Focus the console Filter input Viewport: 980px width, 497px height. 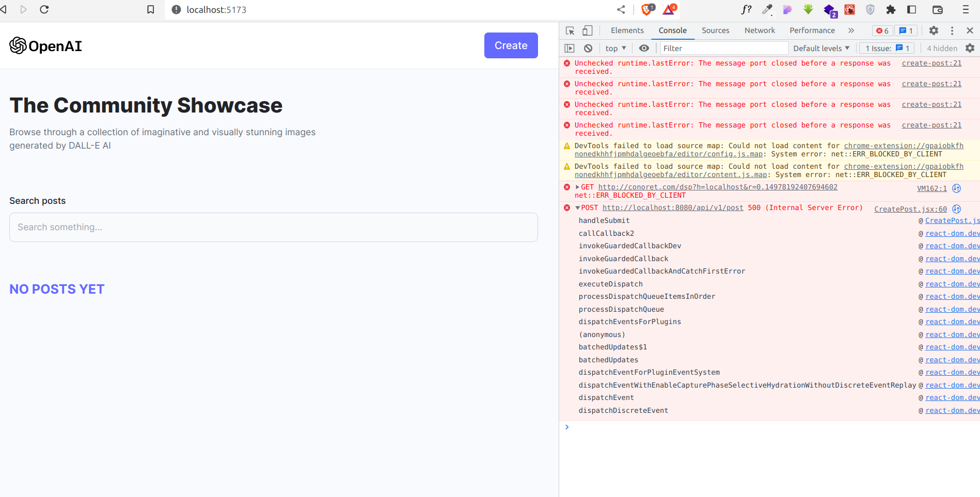(724, 48)
